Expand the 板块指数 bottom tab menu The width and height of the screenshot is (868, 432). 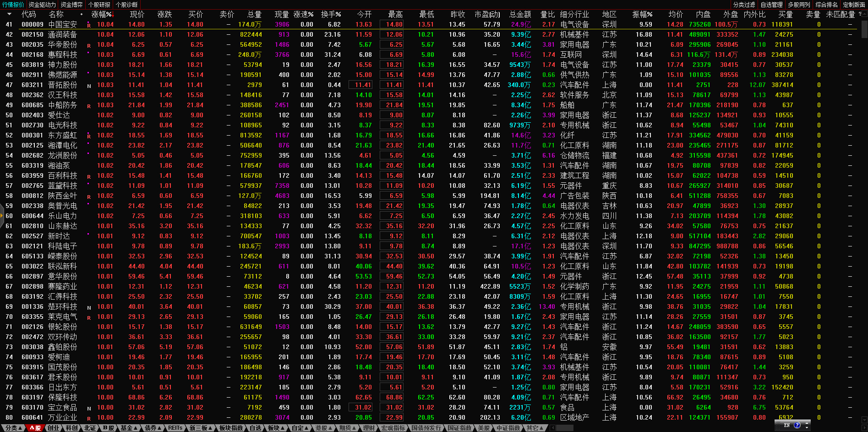232,428
